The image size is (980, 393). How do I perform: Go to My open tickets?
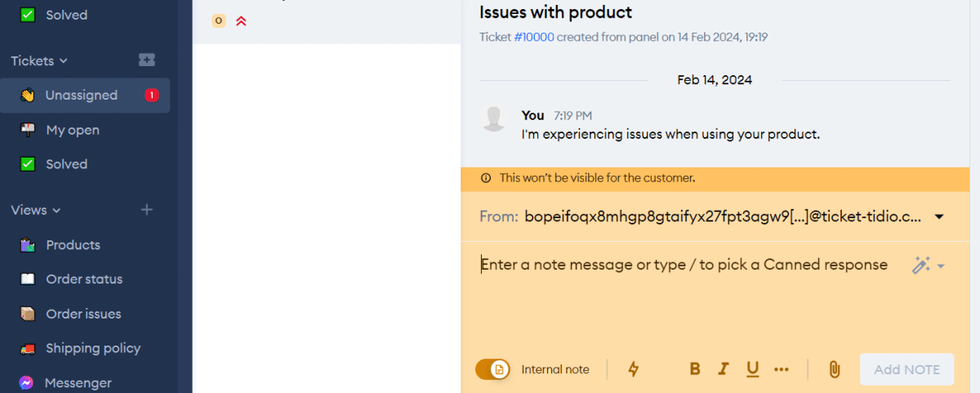click(73, 130)
